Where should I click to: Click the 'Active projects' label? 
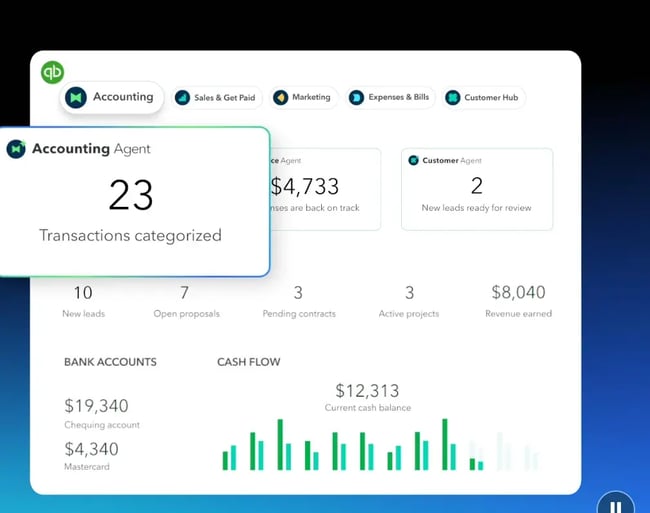pos(409,314)
